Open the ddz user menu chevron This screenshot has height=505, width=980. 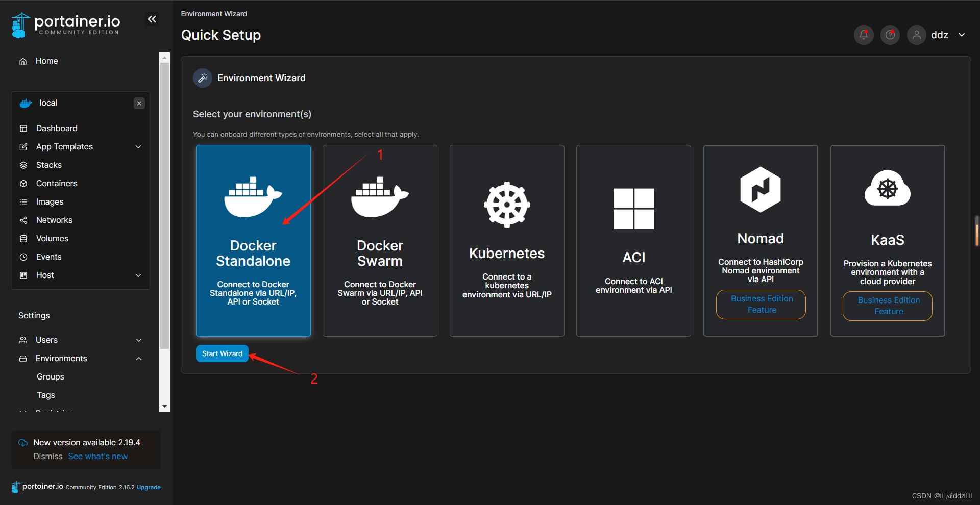tap(962, 35)
